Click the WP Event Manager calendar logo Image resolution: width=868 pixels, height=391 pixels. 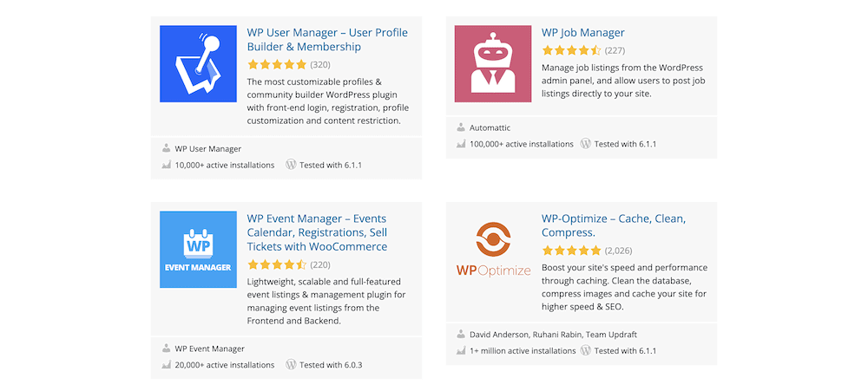coord(198,250)
